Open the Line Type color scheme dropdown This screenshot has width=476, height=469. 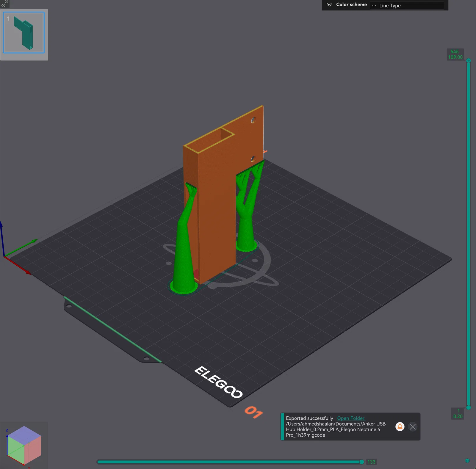point(407,5)
